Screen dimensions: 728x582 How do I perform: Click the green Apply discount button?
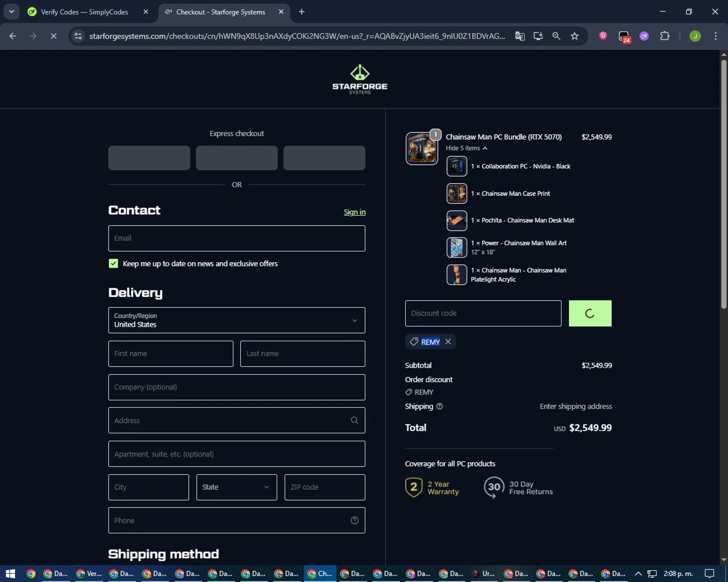click(x=590, y=313)
